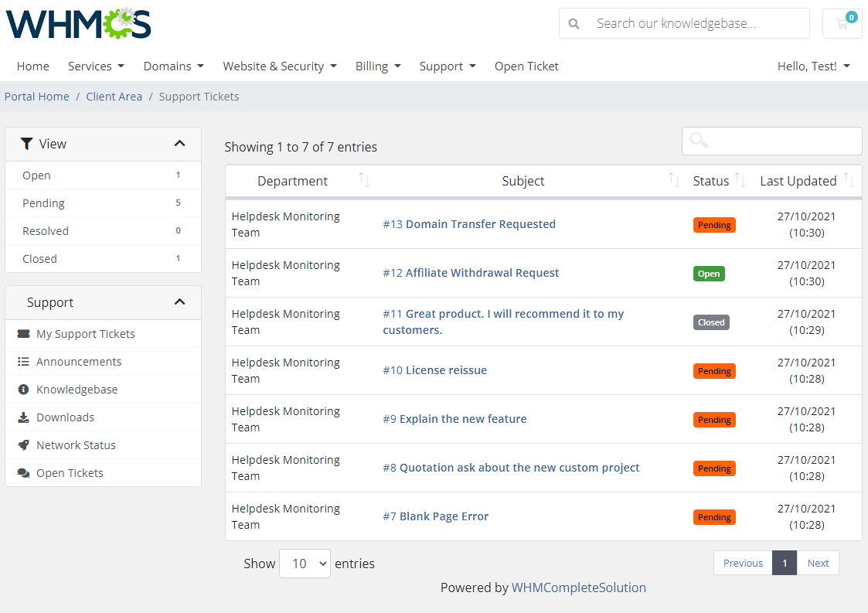Focus the ticket table search box
868x613 pixels.
pyautogui.click(x=771, y=141)
